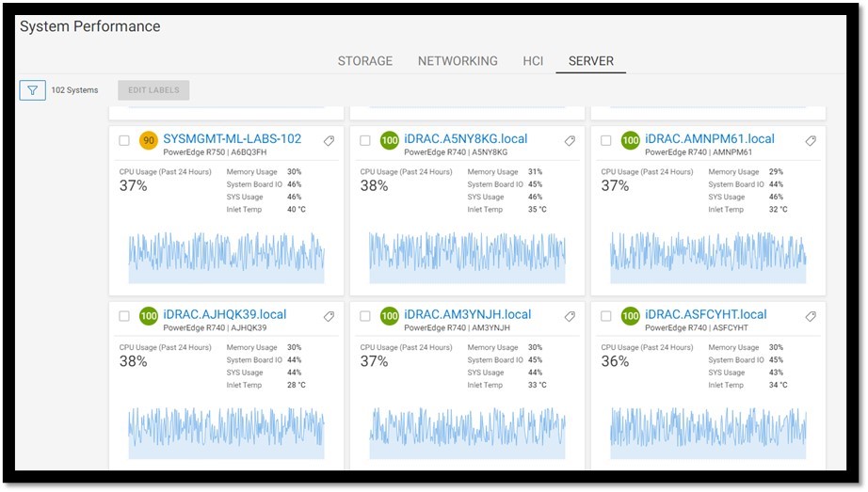
Task: Click health score 100 badge for iDRAC.AMNPM61.local
Action: 630,141
